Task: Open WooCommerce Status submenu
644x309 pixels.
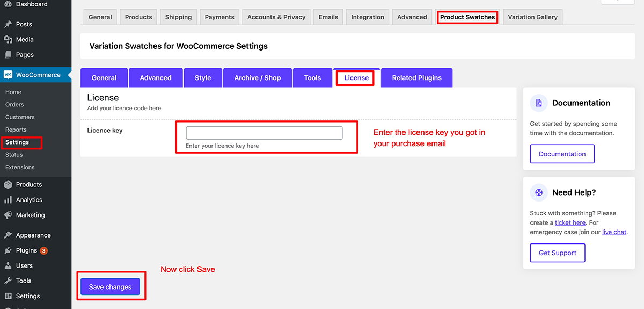Action: [14, 155]
